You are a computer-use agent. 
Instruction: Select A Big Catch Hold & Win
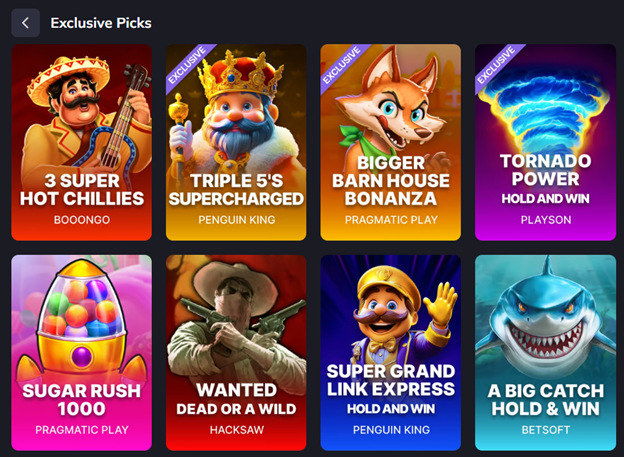click(x=545, y=353)
